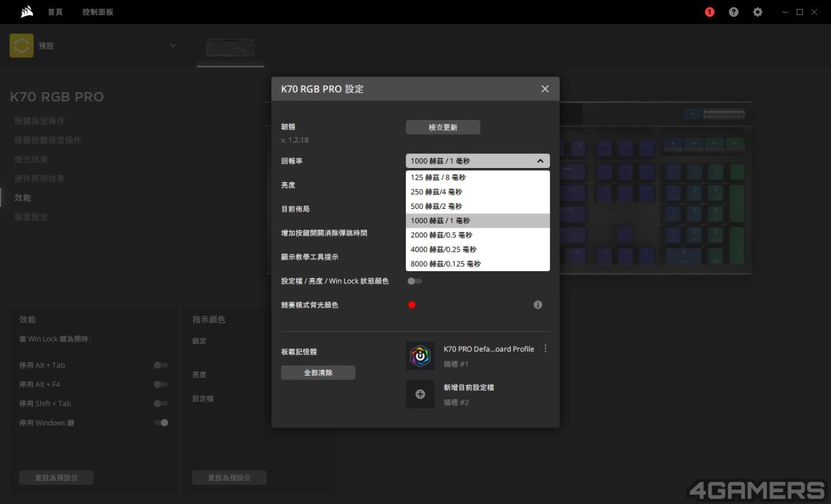Collapse the 回報率 polling rate combo box
This screenshot has width=831, height=504.
[x=478, y=161]
